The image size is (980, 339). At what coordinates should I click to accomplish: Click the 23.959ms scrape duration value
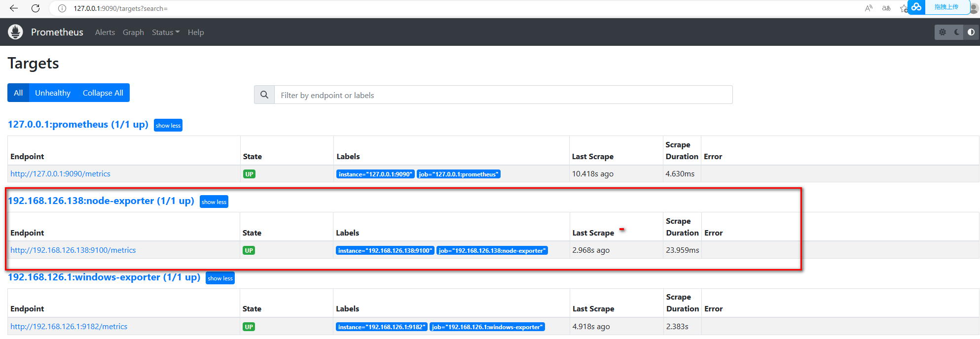[x=683, y=250]
